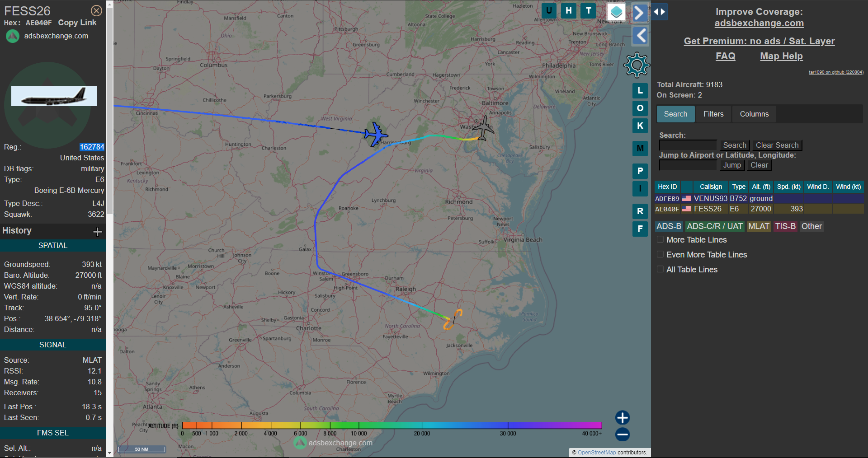Enable More Table Lines checkbox
Image resolution: width=868 pixels, height=458 pixels.
pos(660,239)
